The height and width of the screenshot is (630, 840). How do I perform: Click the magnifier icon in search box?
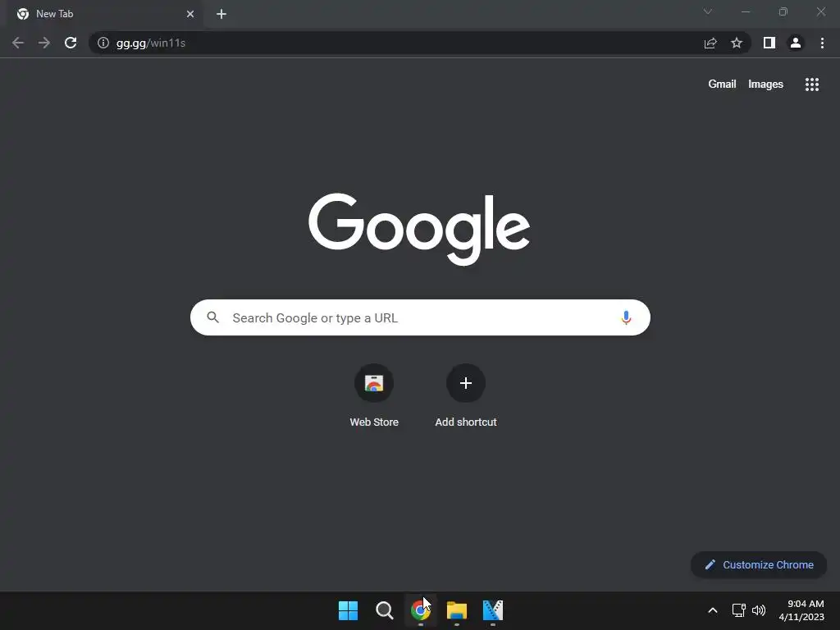(x=213, y=317)
